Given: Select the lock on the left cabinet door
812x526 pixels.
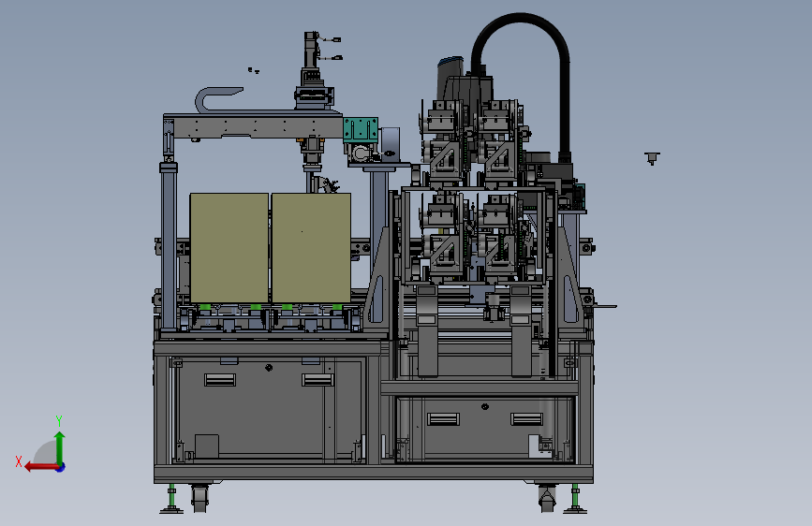Looking at the screenshot, I should 269,368.
